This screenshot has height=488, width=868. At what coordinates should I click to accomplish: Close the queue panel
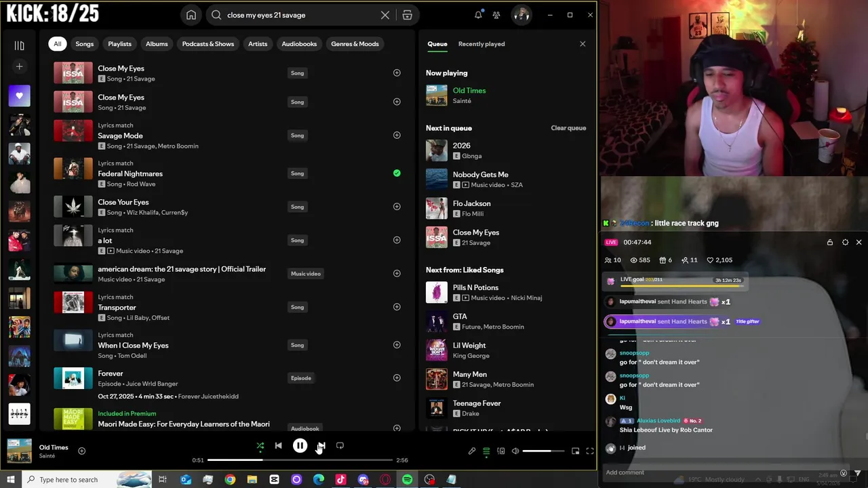[582, 44]
